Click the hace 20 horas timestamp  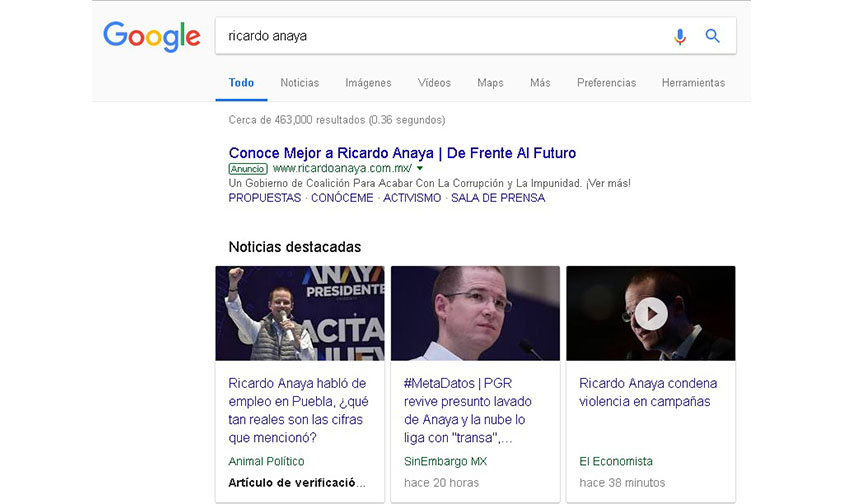pos(441,482)
